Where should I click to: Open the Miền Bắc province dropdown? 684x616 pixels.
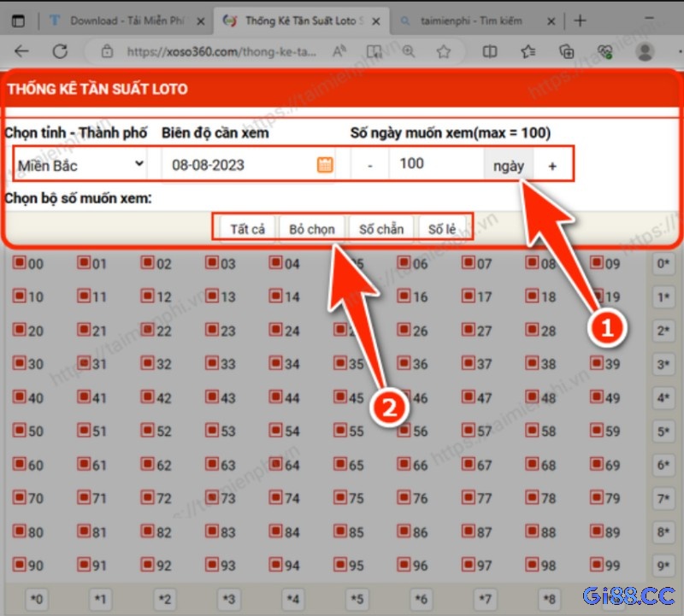(x=80, y=165)
